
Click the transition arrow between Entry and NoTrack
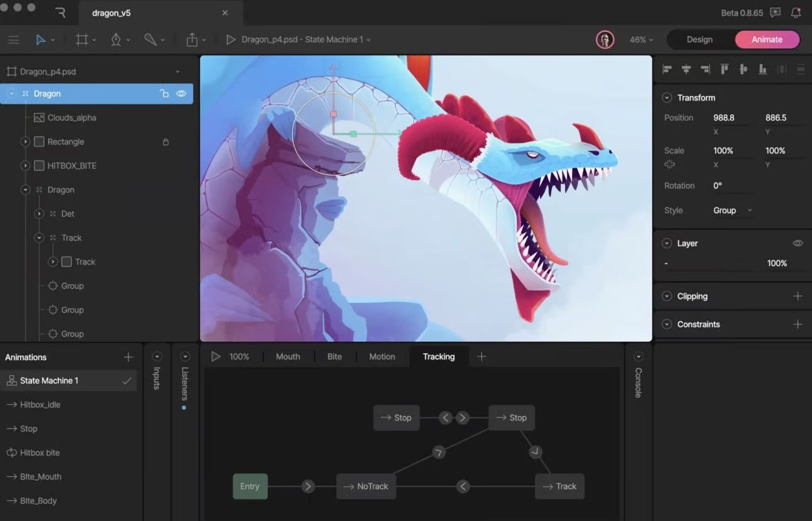[308, 486]
